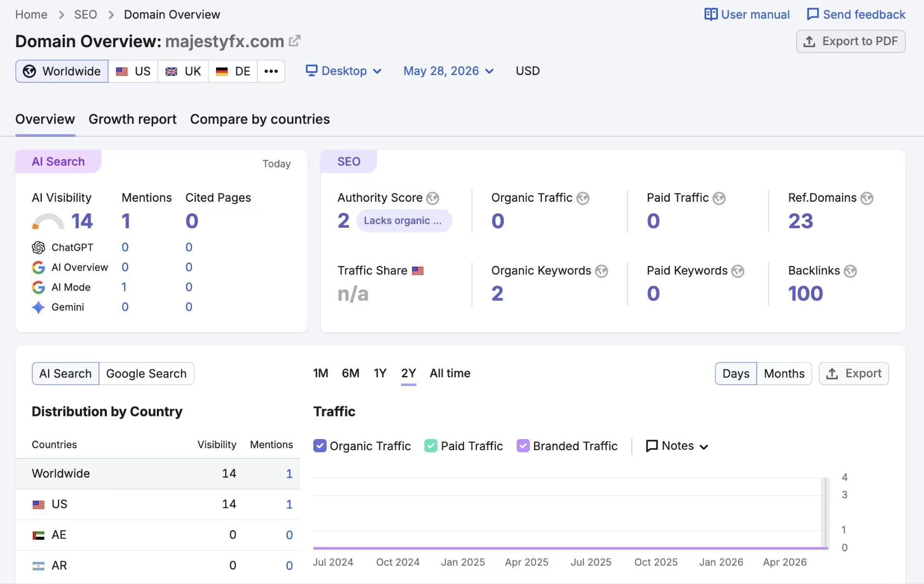Click the Send feedback speech bubble icon

tap(813, 14)
